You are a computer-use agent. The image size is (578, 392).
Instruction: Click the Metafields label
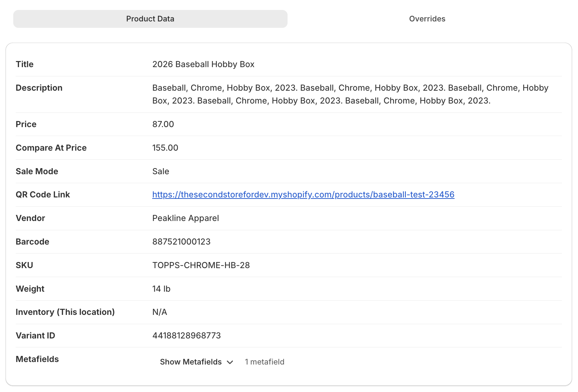(x=37, y=359)
